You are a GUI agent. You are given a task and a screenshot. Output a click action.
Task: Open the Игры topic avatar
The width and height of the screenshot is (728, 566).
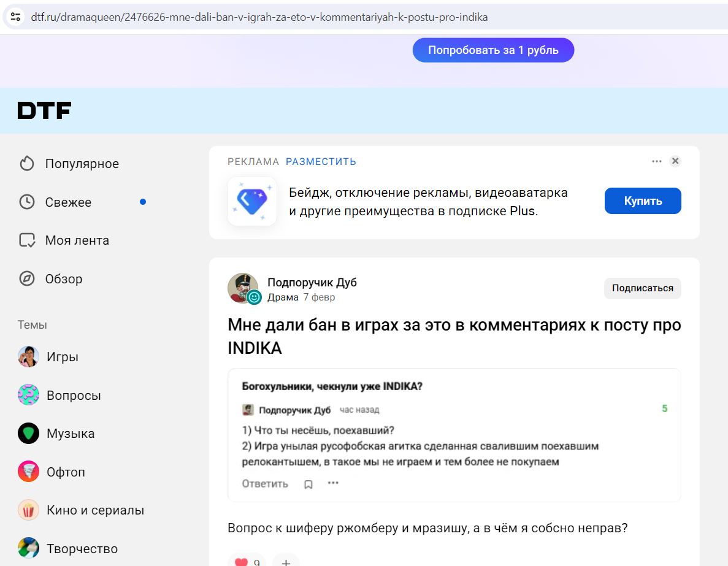[28, 357]
